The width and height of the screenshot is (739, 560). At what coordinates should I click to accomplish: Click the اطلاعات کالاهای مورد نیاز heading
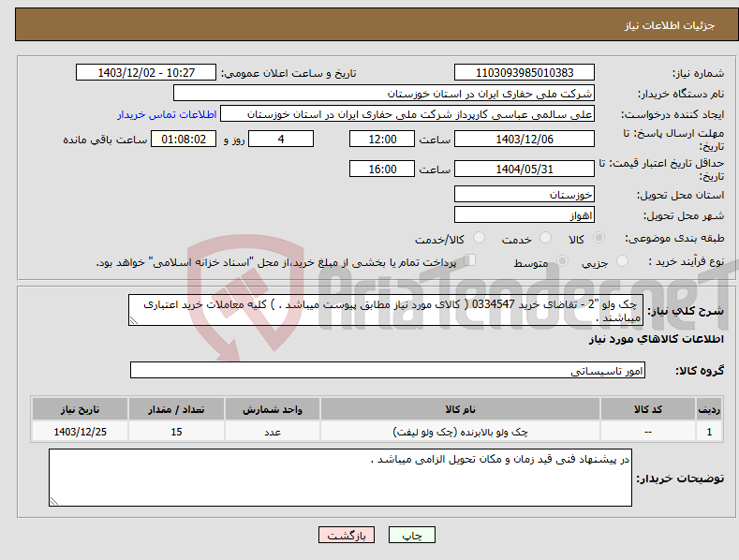click(x=656, y=339)
